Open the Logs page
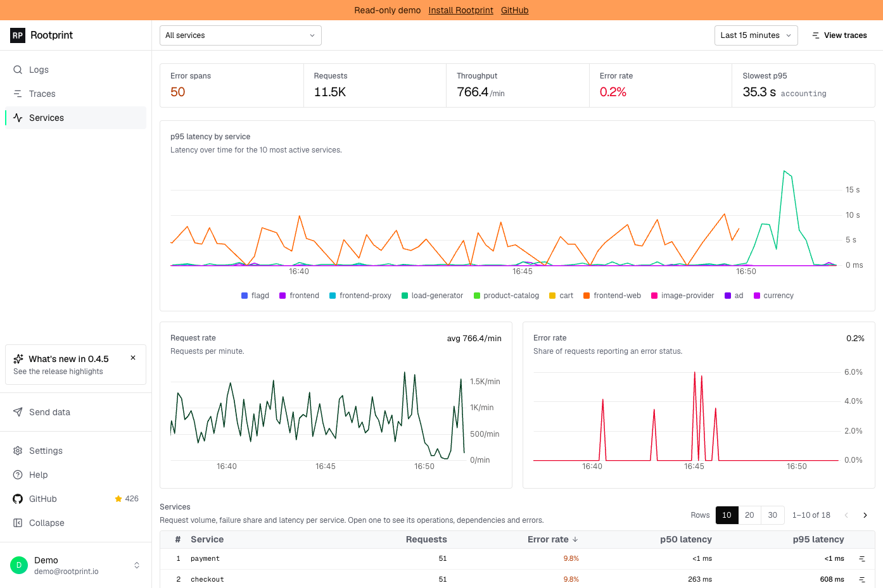The width and height of the screenshot is (883, 588). (x=76, y=70)
